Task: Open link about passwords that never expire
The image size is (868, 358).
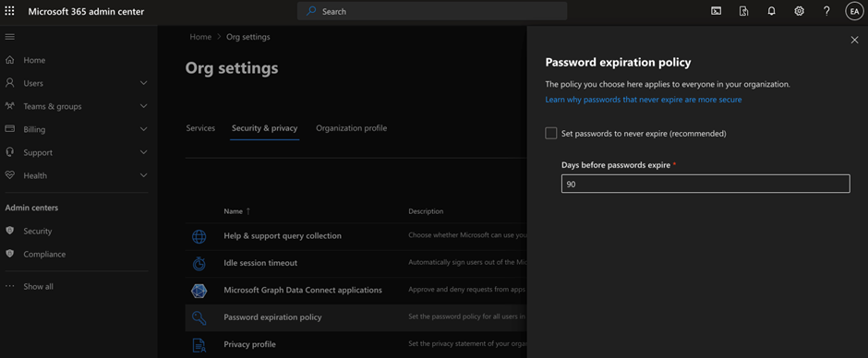Action: coord(644,100)
